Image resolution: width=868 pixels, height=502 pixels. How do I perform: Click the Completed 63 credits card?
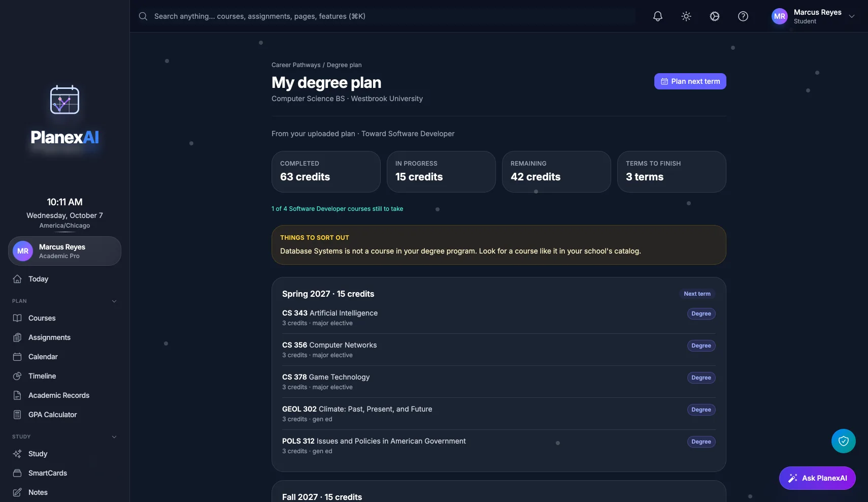click(x=326, y=172)
